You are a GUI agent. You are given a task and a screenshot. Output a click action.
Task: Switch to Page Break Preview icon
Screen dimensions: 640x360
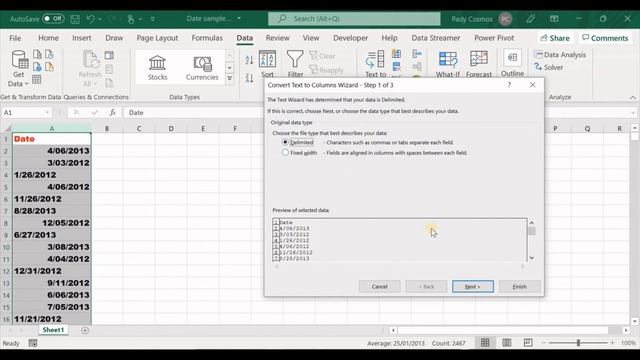pyautogui.click(x=528, y=343)
